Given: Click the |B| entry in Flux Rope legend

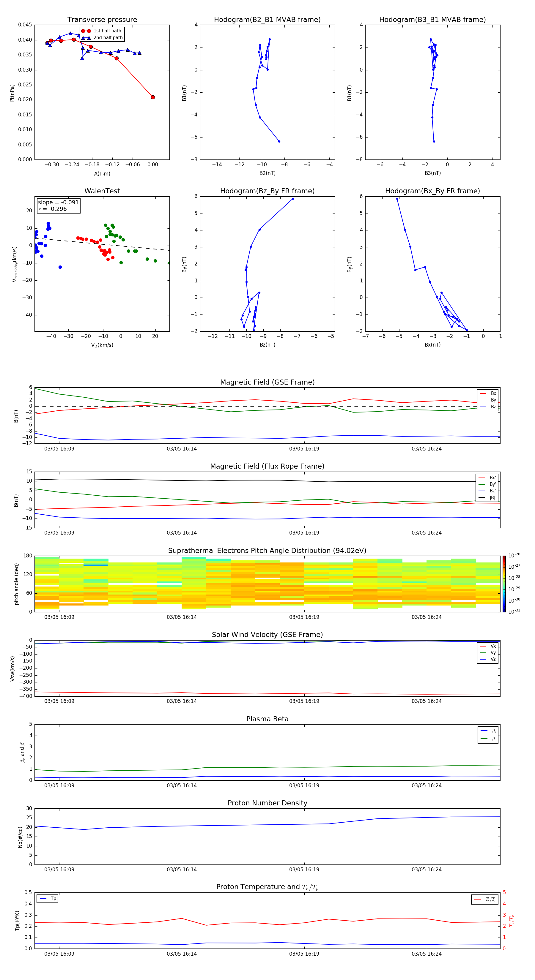Looking at the screenshot, I should coord(487,498).
